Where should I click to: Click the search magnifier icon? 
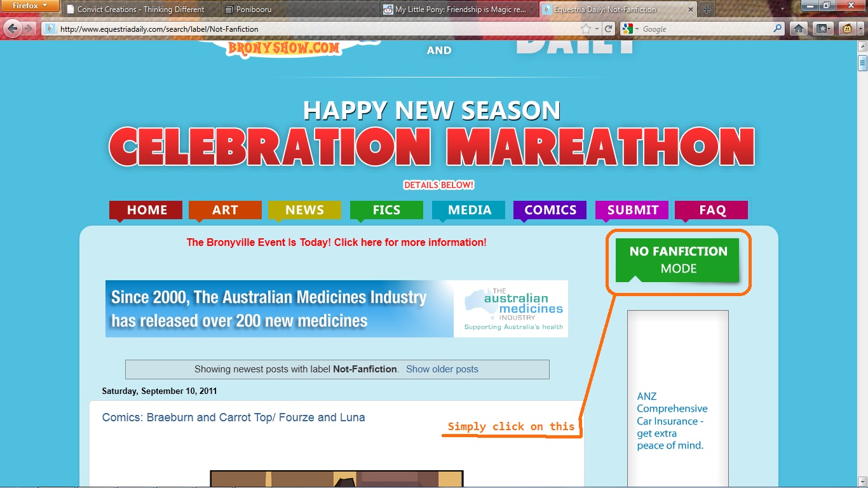(778, 29)
